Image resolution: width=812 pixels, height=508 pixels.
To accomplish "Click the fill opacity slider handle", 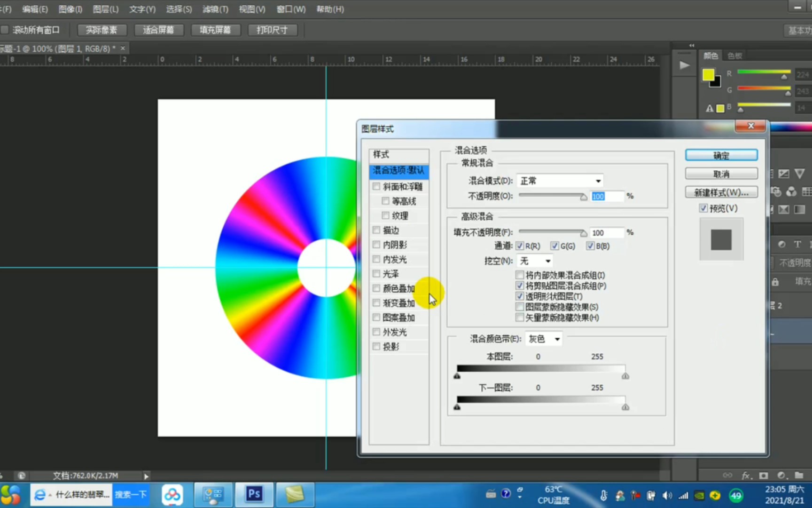I will [583, 233].
